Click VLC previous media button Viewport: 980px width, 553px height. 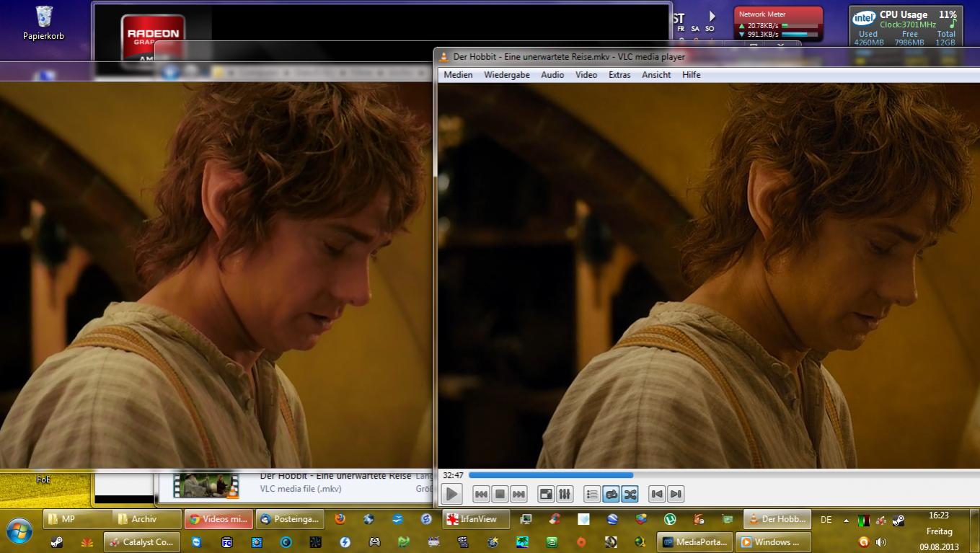pos(481,494)
